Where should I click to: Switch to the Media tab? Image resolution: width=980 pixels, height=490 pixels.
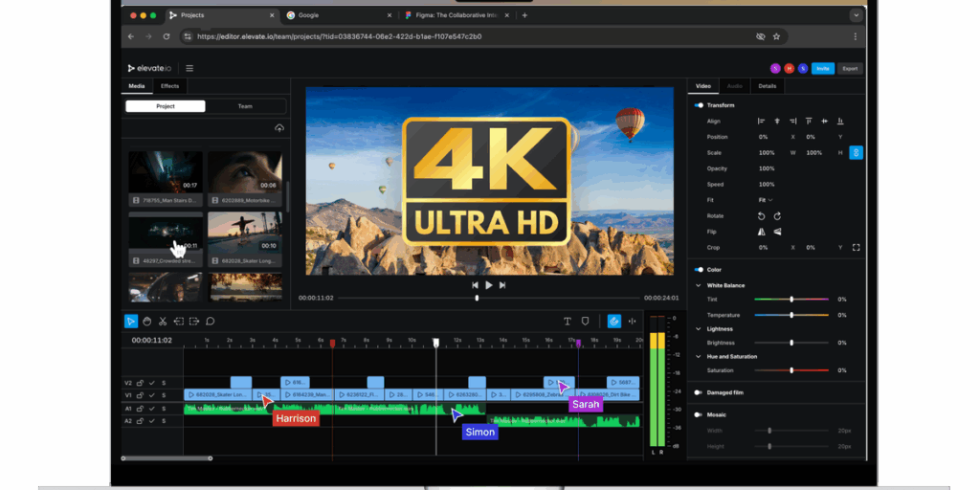[x=137, y=86]
